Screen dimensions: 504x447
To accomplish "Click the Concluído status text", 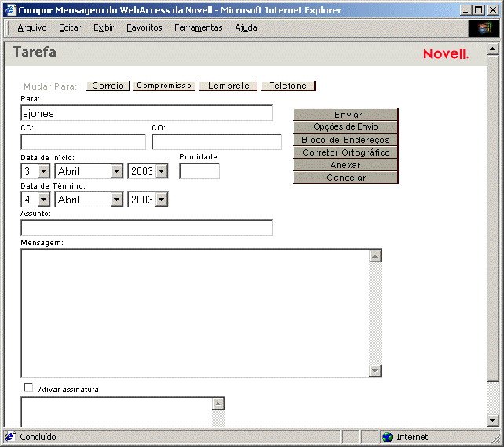I will coord(38,437).
